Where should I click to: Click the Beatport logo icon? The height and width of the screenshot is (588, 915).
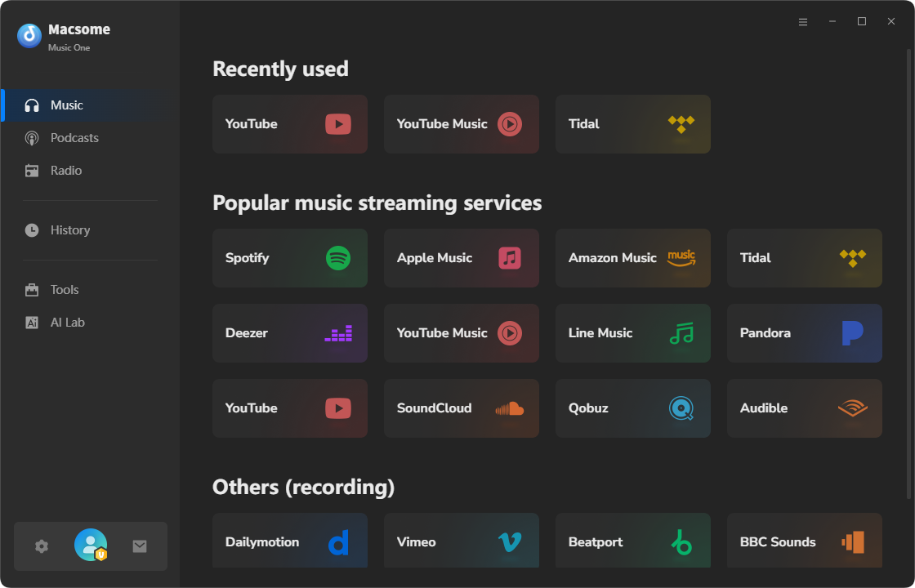(681, 542)
